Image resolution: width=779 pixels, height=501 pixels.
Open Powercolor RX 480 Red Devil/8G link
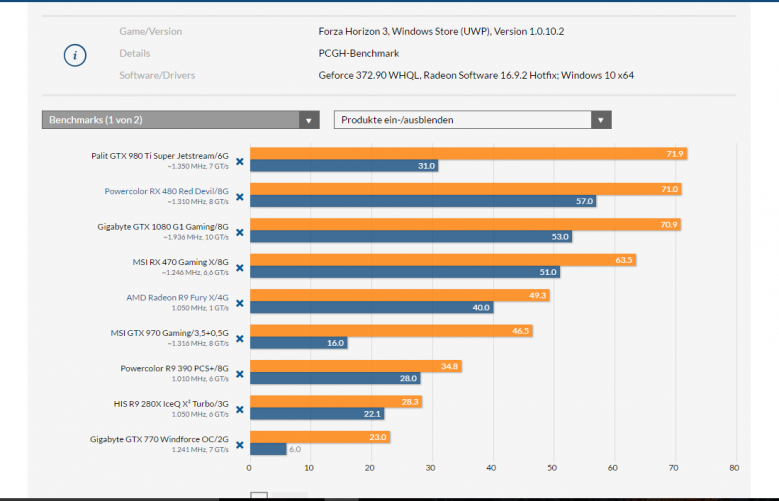point(166,190)
